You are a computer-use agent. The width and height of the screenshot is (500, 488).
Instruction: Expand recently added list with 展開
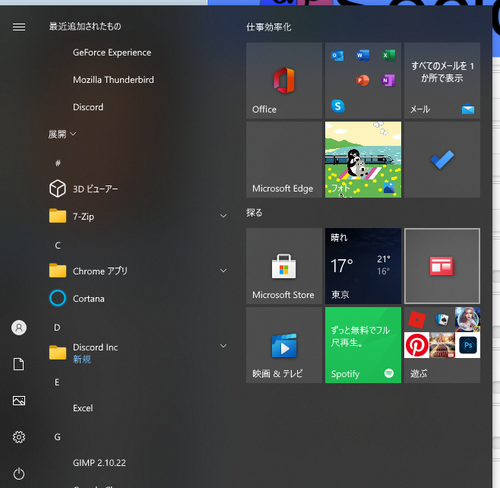tap(62, 134)
